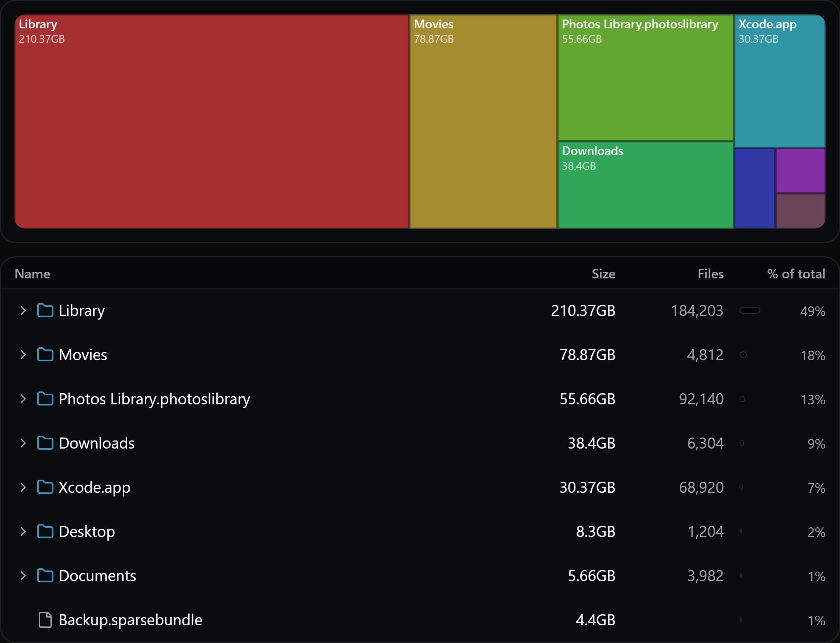
Task: Select the green Downloads treemap block
Action: pos(645,185)
